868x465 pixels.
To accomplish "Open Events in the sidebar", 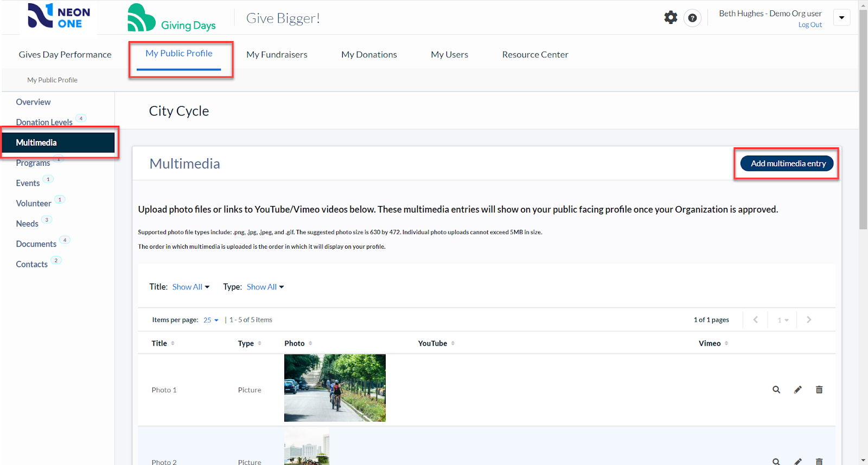I will point(28,183).
